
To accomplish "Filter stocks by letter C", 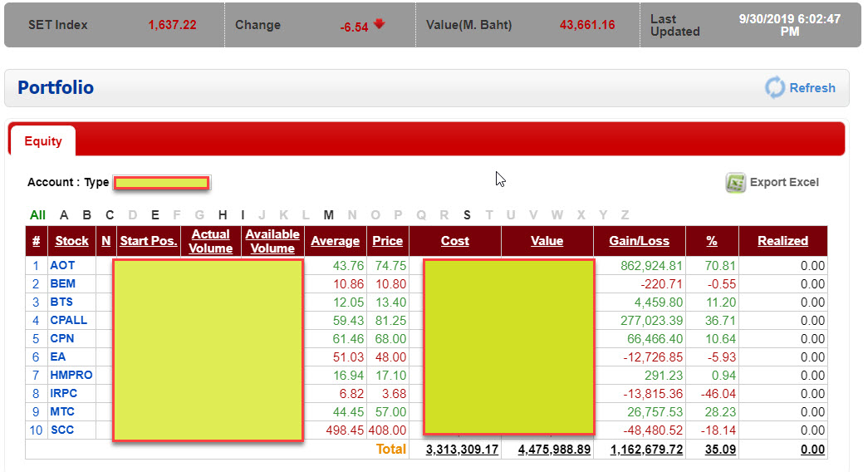I will [x=110, y=215].
